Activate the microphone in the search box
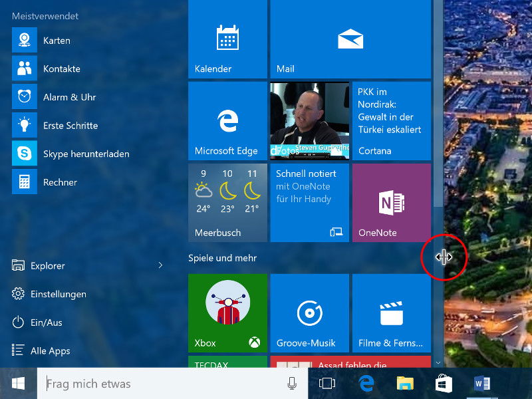Screen dimensions: 532x399 click(292, 384)
